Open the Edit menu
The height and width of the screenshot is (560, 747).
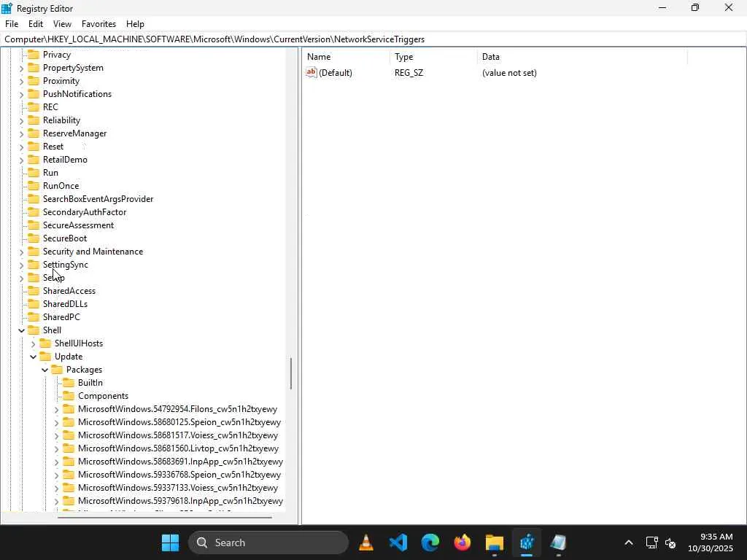point(36,24)
